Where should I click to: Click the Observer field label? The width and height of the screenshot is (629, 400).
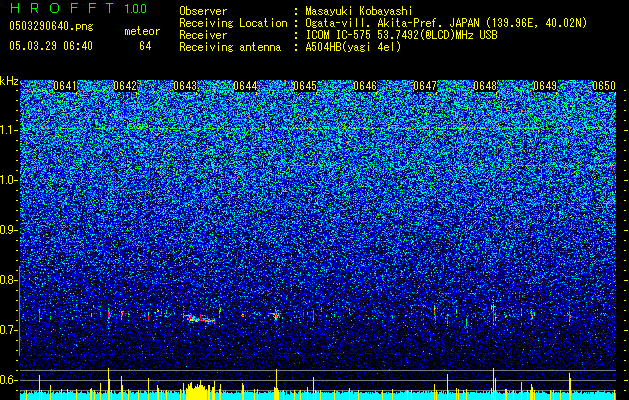click(203, 11)
